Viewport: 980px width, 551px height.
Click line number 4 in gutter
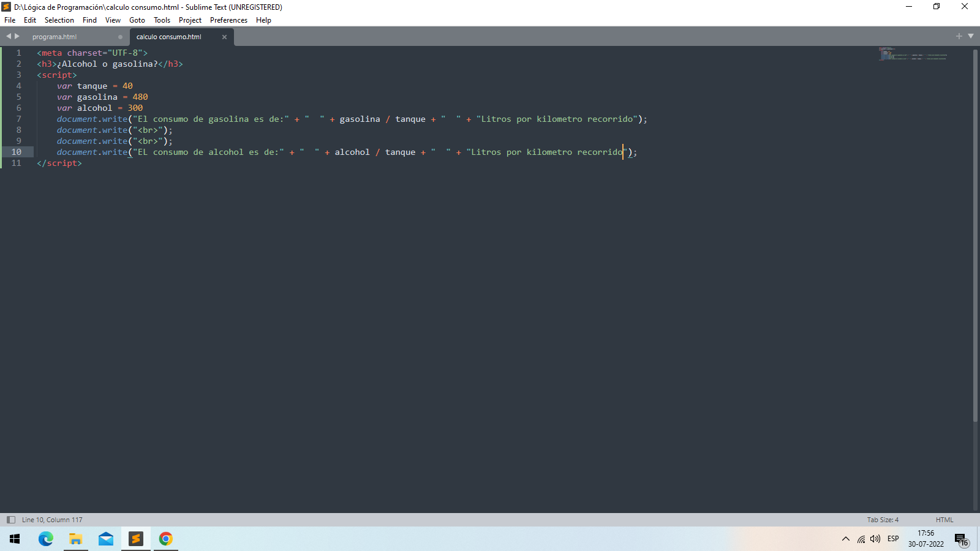18,86
